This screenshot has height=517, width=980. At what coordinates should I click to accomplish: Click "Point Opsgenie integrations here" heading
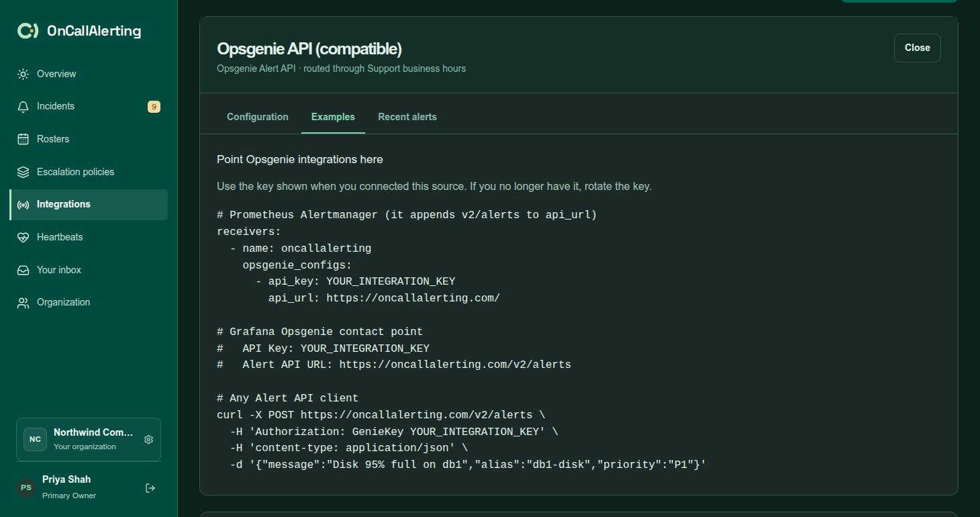click(300, 159)
